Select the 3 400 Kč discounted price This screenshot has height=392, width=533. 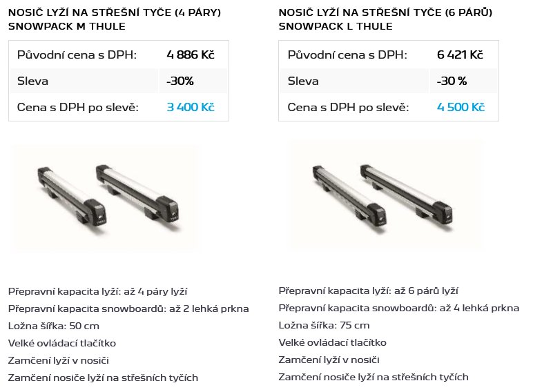[191, 108]
